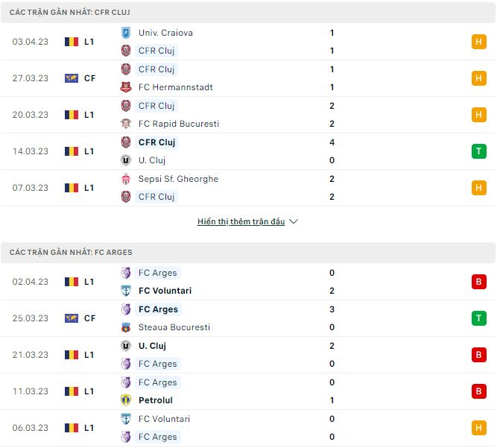This screenshot has width=500, height=448.
Task: Open Univ. Craiova team name link
Action: (165, 33)
